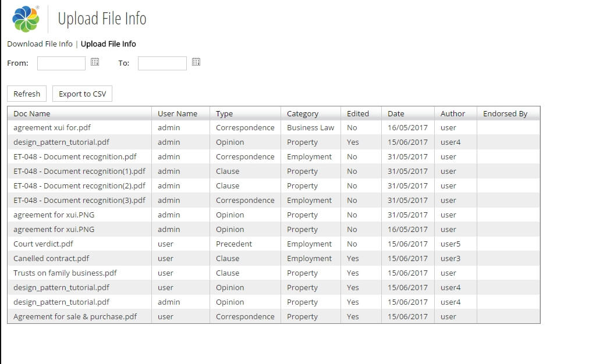Click the Refresh button
Screen dimensions: 596x364
pyautogui.click(x=27, y=94)
